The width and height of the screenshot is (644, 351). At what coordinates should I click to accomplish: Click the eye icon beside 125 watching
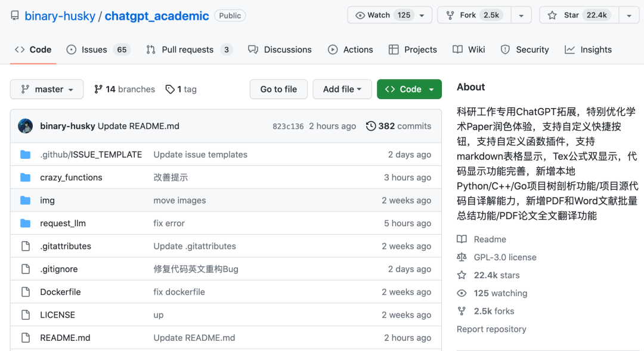pyautogui.click(x=462, y=293)
